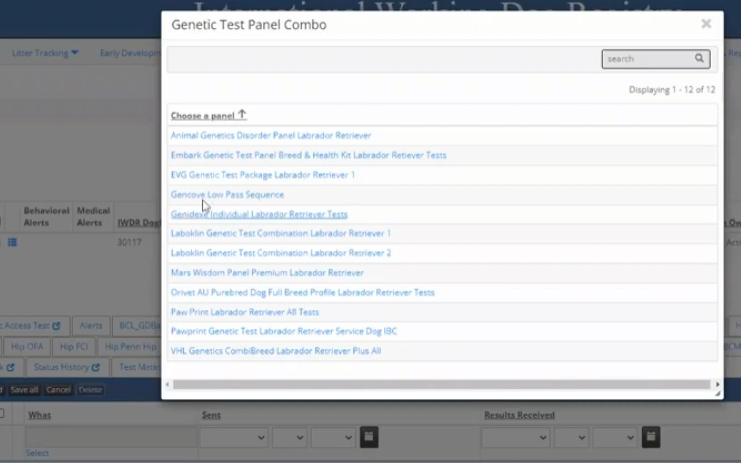The height and width of the screenshot is (463, 741).
Task: Open third Results Received date dropdown
Action: pyautogui.click(x=615, y=437)
